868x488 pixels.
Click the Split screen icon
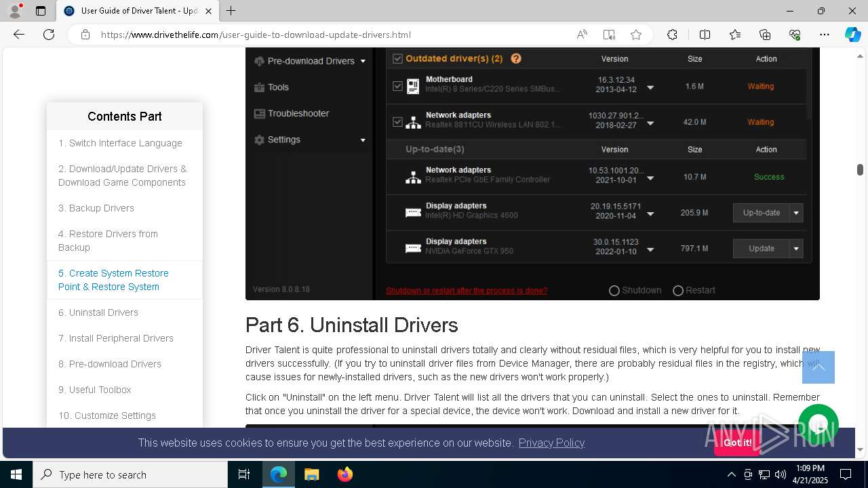click(x=705, y=35)
